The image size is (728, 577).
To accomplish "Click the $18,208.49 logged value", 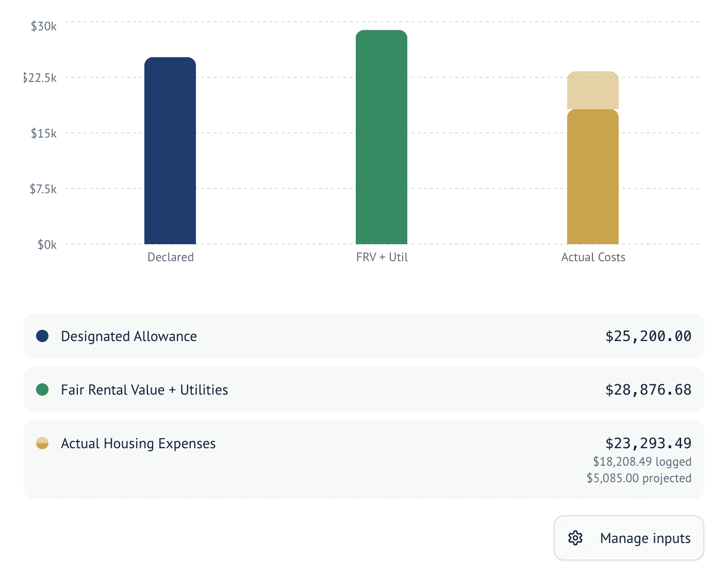I will click(x=642, y=462).
